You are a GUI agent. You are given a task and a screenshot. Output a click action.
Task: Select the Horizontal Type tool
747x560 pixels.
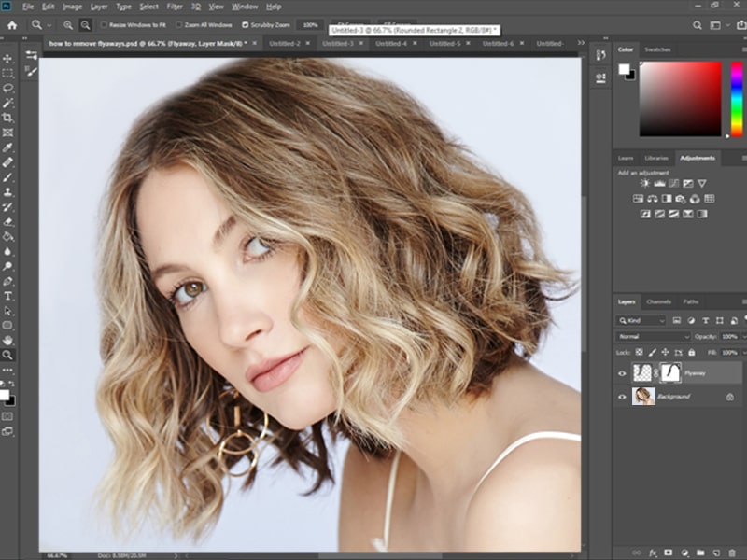coord(7,296)
